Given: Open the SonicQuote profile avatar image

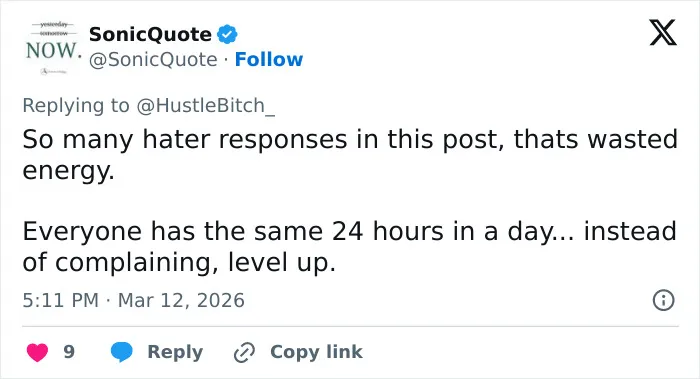Looking at the screenshot, I should 53,47.
